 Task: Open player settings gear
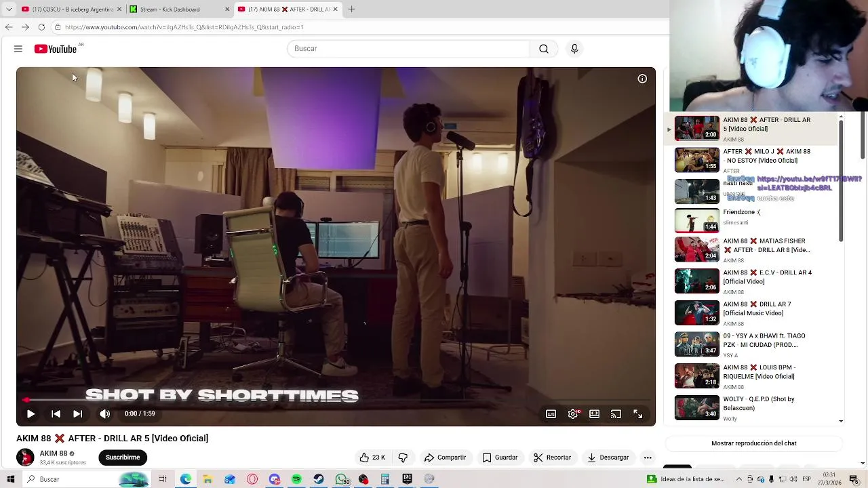point(573,413)
